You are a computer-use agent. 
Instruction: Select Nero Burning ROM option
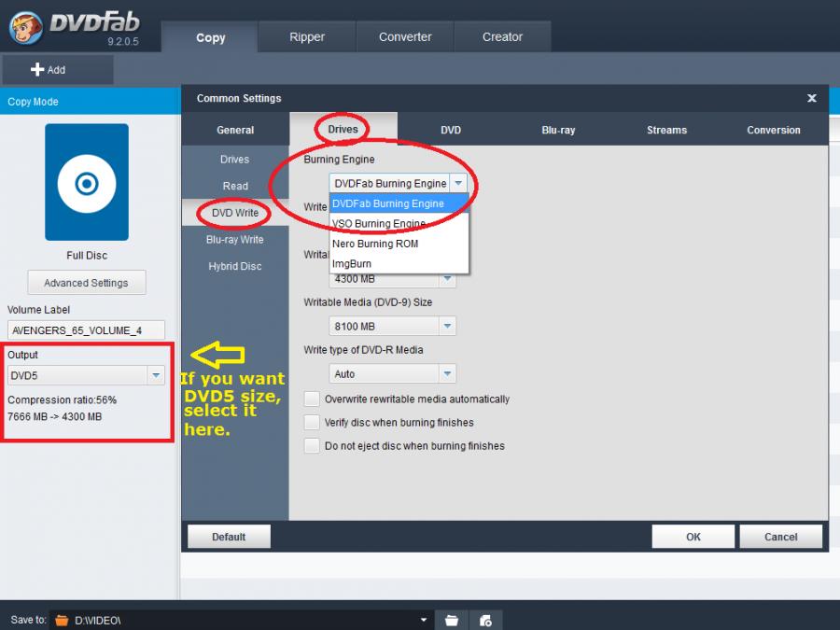[399, 244]
